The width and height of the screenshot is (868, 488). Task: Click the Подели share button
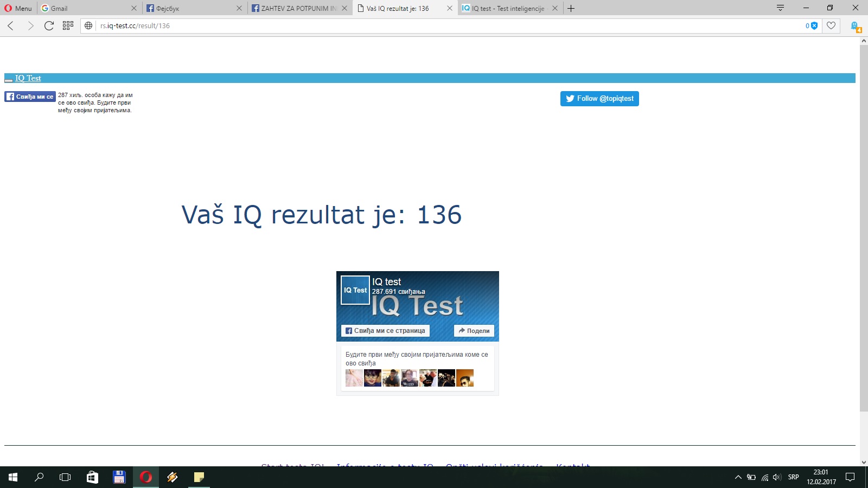pos(474,331)
